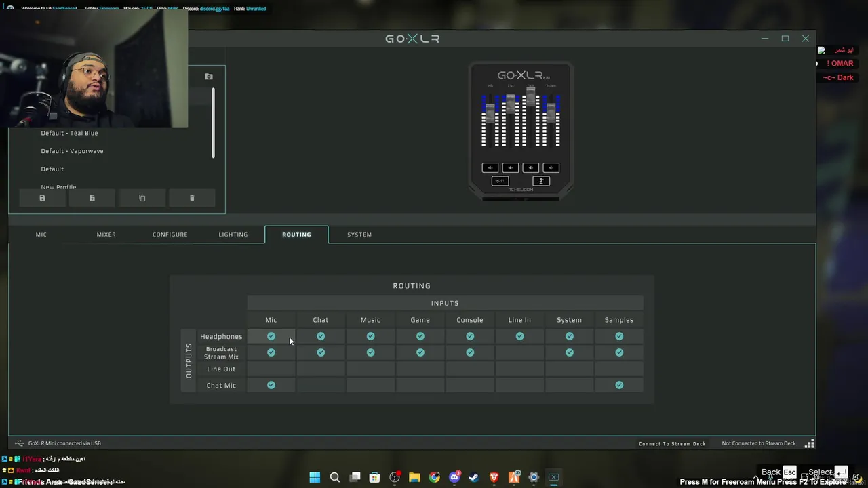Open Discord from the taskbar

point(454,477)
